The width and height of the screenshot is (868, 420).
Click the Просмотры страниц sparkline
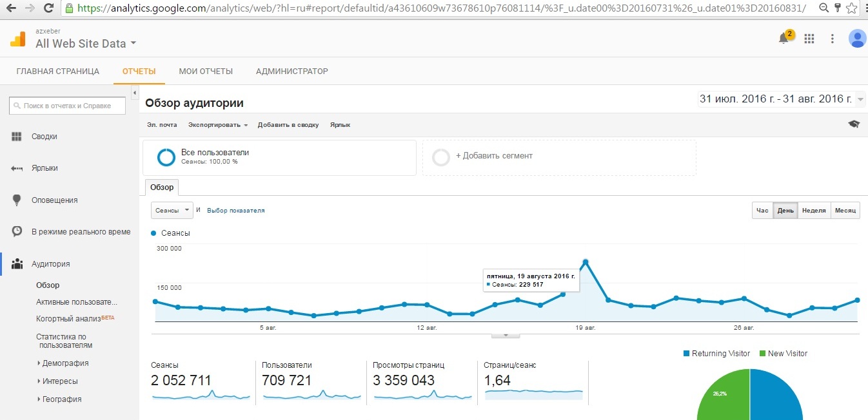pyautogui.click(x=422, y=394)
